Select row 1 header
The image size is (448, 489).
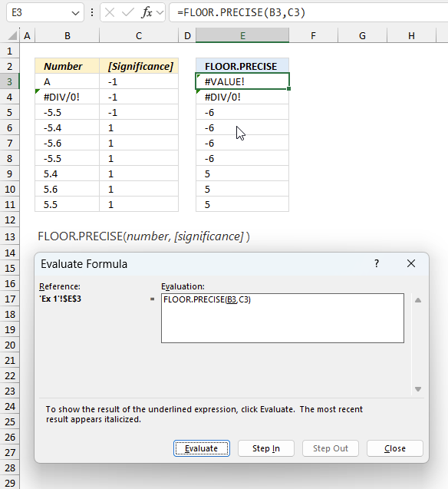(10, 51)
